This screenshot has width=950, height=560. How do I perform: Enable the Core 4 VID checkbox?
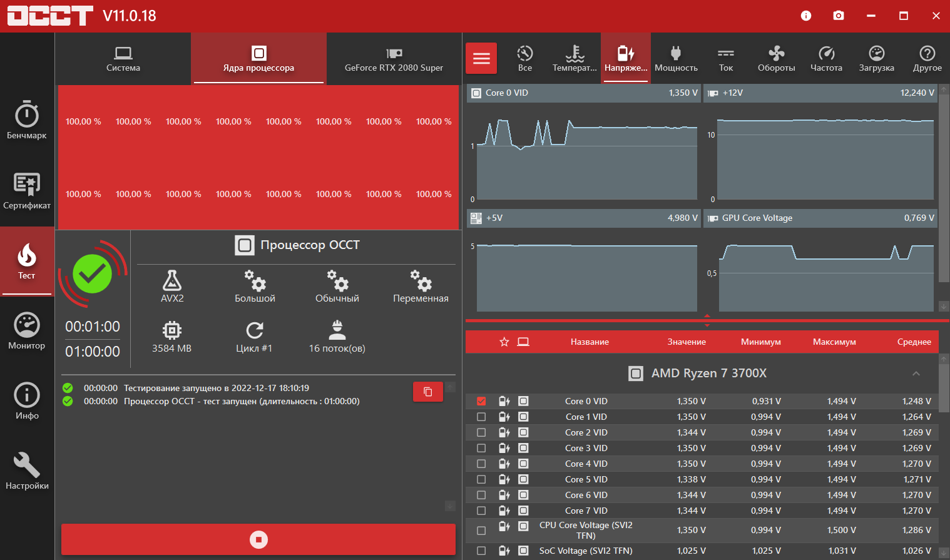point(481,464)
